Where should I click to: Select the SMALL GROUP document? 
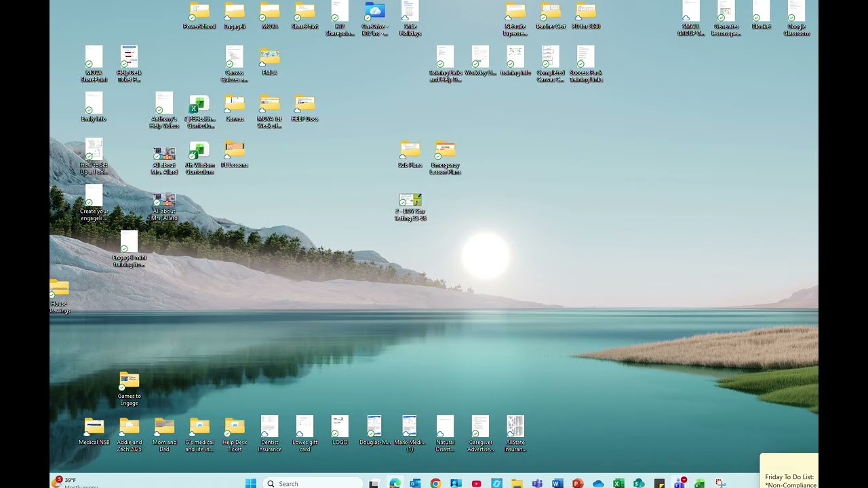point(691,18)
